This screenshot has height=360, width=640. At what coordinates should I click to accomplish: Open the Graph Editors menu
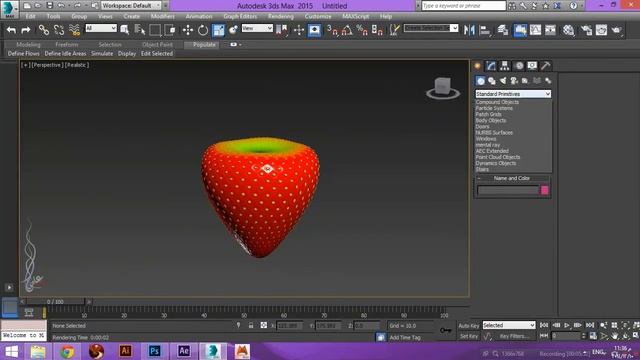point(240,16)
